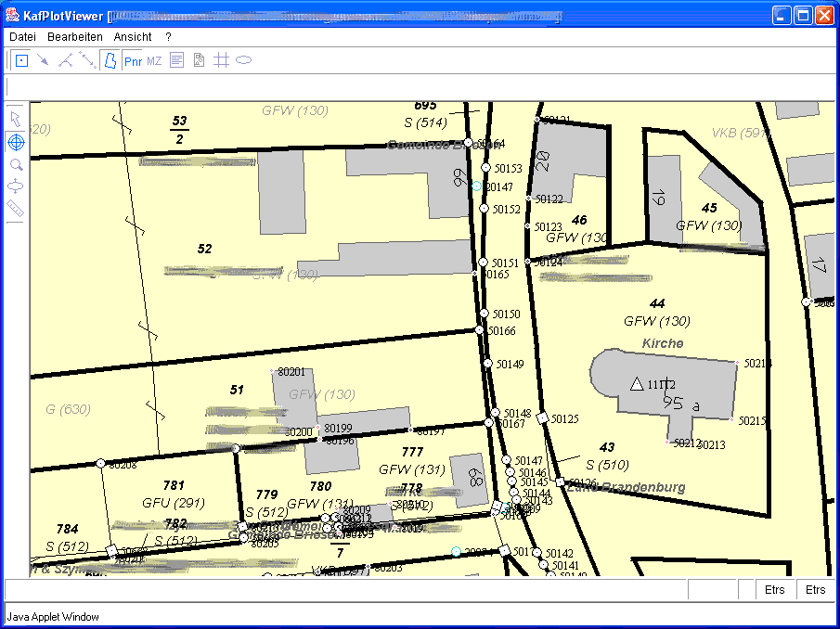The image size is (840, 629).
Task: Toggle the MZ labels button
Action: tap(154, 60)
